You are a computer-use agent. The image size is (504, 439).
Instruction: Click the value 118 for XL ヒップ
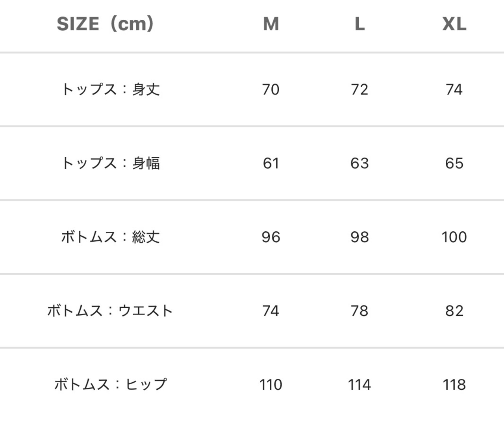tap(454, 385)
